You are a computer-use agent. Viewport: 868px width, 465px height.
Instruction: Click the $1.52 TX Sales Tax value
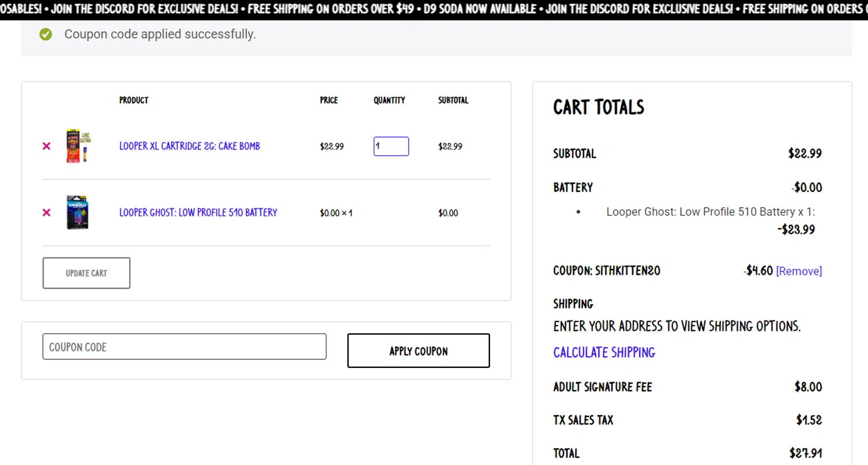click(809, 420)
